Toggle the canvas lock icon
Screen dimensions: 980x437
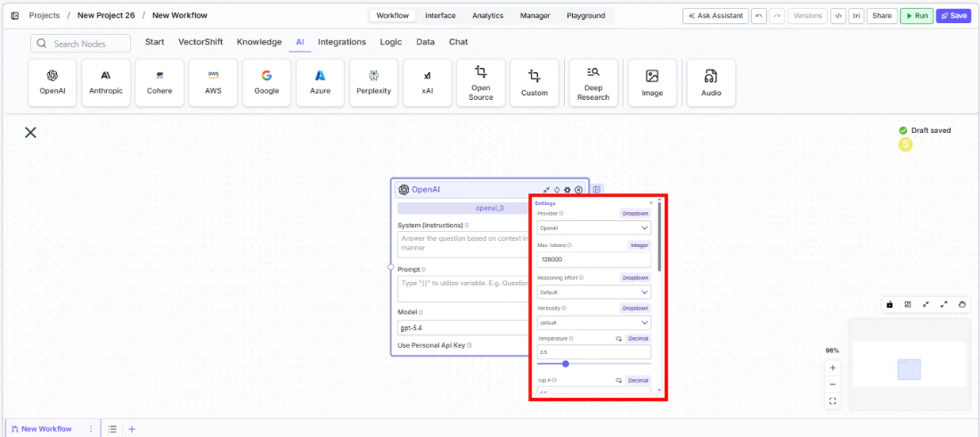coord(889,304)
